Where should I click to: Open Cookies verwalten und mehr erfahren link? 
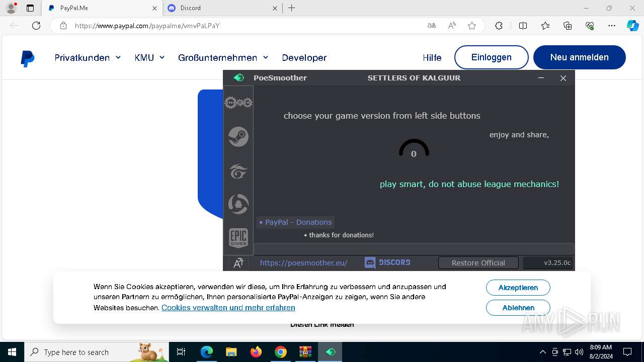coord(228,308)
